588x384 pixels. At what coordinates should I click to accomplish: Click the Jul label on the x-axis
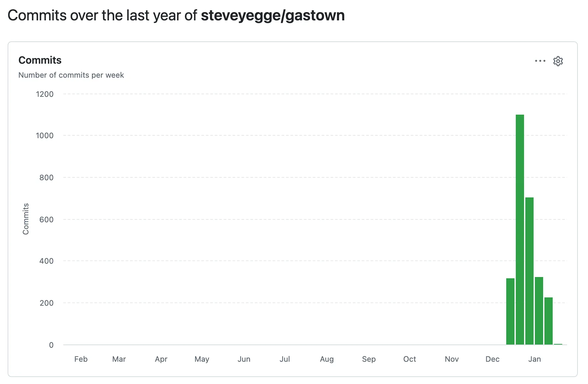pyautogui.click(x=285, y=359)
